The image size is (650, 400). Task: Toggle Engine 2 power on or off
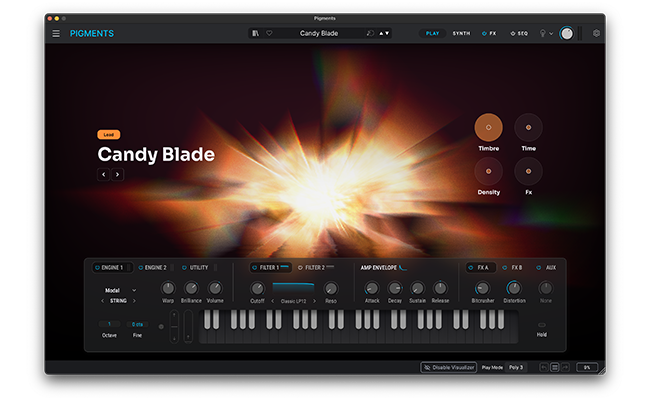point(142,268)
